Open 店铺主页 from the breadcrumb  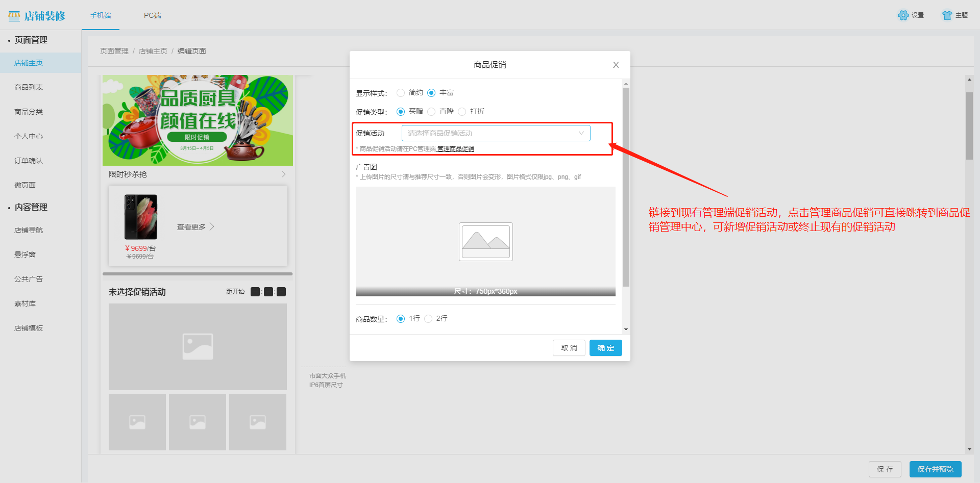[x=153, y=51]
